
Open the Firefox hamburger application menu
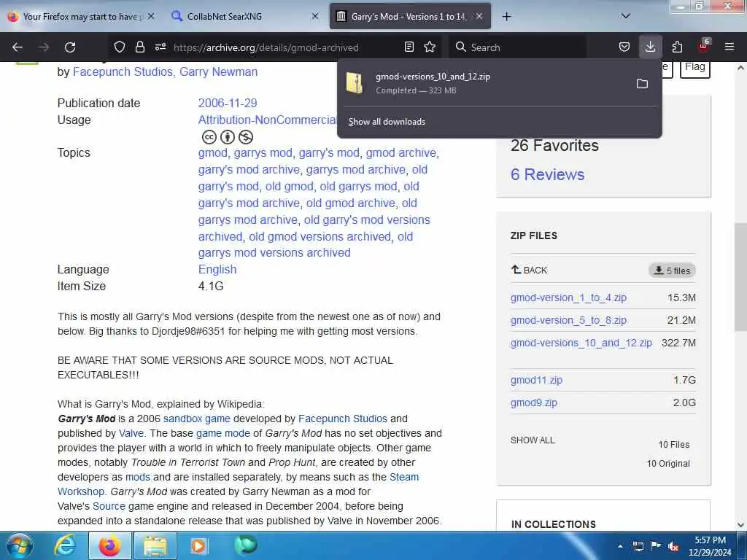729,47
